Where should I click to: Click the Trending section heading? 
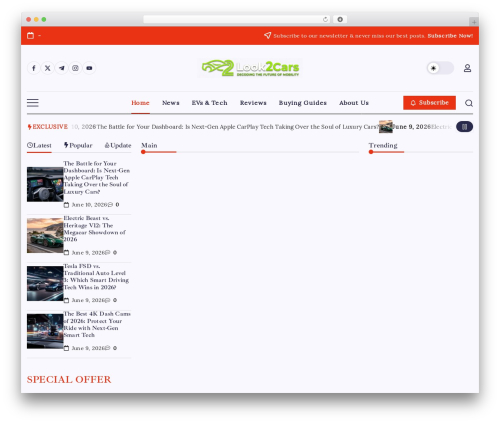[x=383, y=145]
